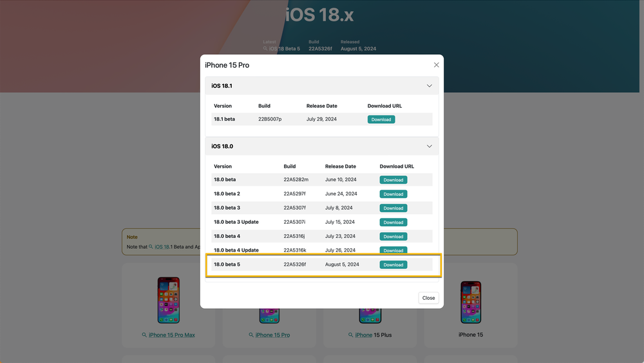Click the iPhone 15 Pro dialog title

[227, 65]
